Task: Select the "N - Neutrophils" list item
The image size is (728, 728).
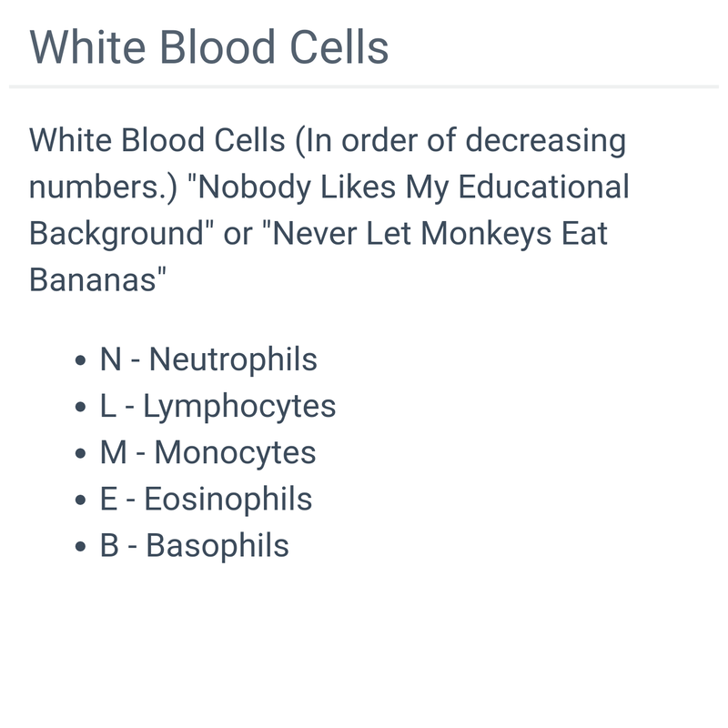Action: (x=208, y=359)
